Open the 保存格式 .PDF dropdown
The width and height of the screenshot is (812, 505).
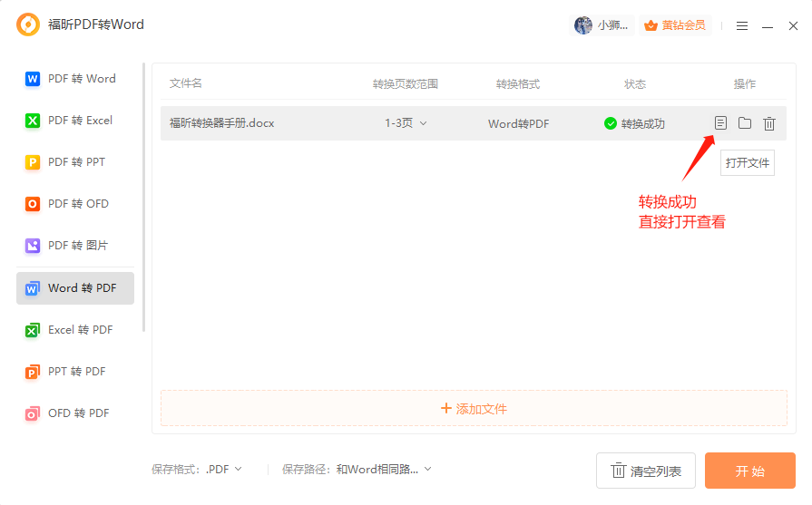224,469
